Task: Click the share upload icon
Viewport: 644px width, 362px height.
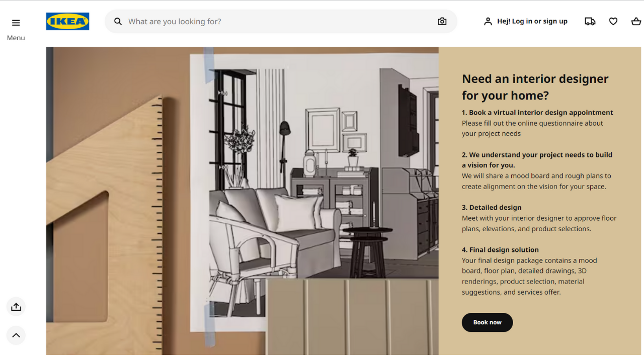Action: click(16, 307)
